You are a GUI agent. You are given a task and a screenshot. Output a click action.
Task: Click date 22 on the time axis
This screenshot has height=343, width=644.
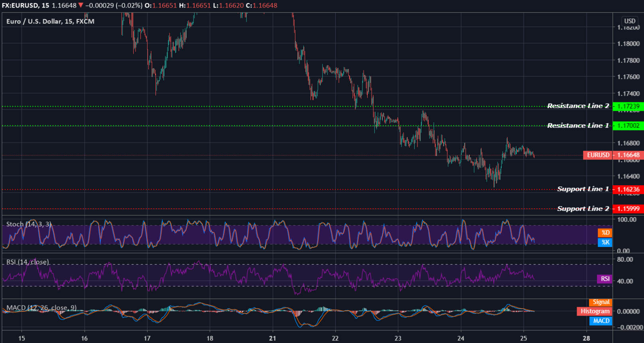click(335, 338)
